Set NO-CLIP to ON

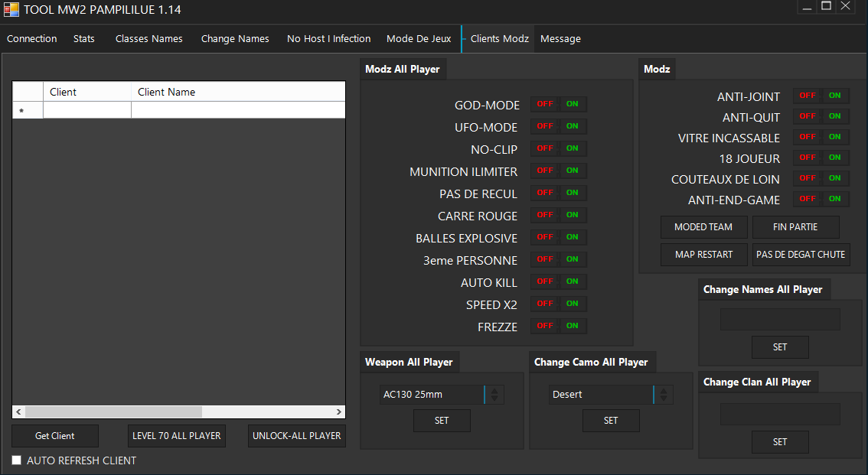[x=573, y=148]
